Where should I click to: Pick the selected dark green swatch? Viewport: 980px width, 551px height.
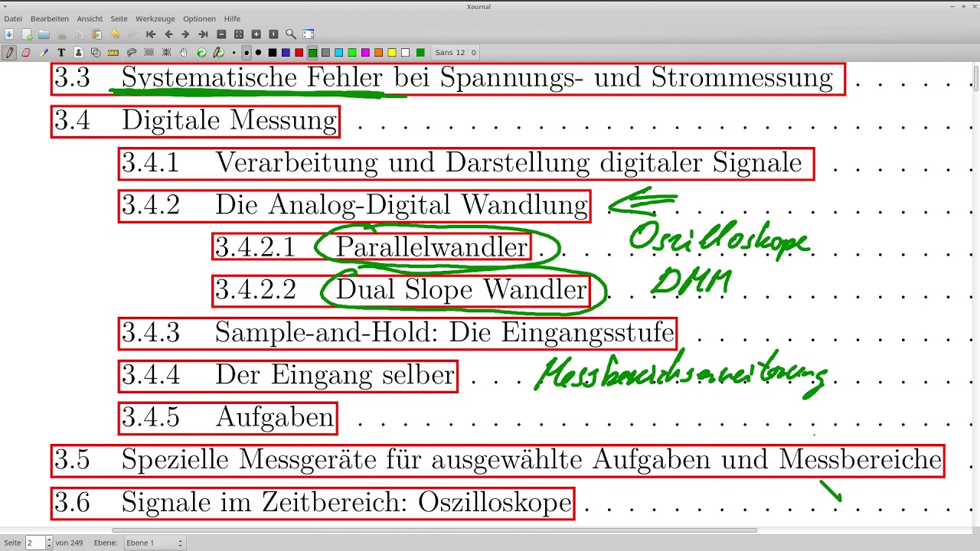(312, 53)
